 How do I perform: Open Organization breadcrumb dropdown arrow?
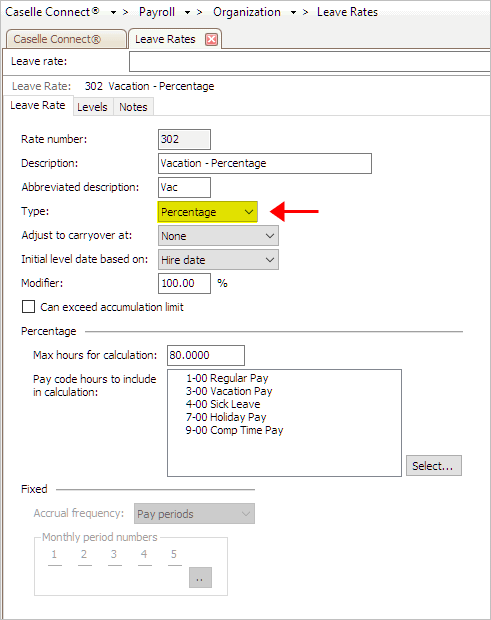[293, 13]
